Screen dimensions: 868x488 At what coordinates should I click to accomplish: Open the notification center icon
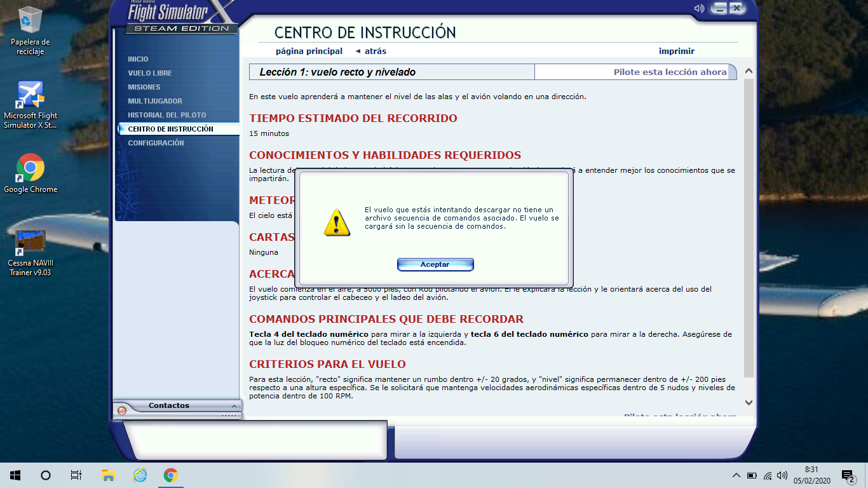click(848, 475)
